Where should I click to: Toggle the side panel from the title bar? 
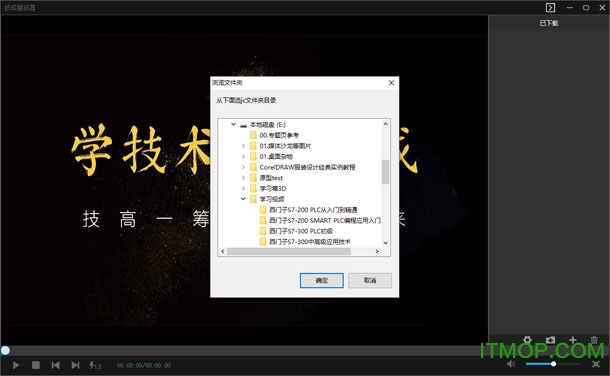[x=550, y=7]
